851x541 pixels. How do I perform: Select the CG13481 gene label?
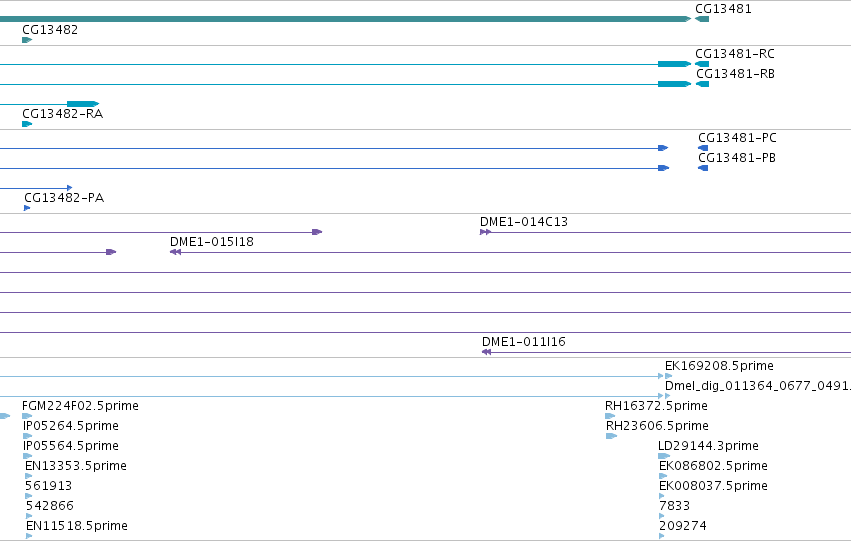[x=723, y=9]
